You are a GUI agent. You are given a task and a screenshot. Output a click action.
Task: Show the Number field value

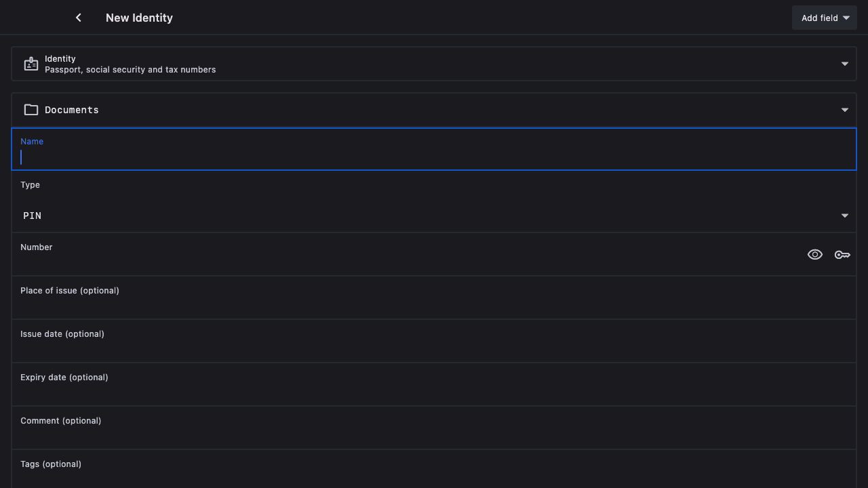815,255
